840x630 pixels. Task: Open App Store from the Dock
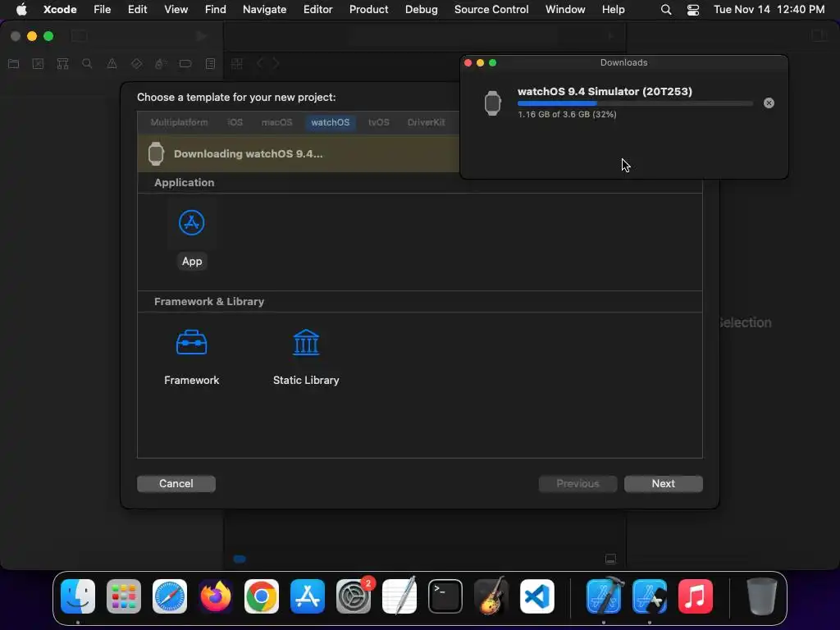tap(308, 596)
